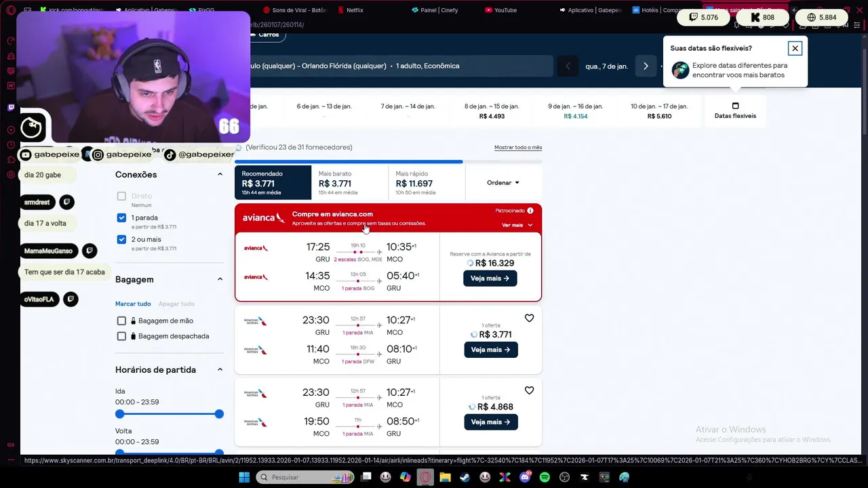Collapse the Conexões filter section
The height and width of the screenshot is (488, 868).
(220, 174)
